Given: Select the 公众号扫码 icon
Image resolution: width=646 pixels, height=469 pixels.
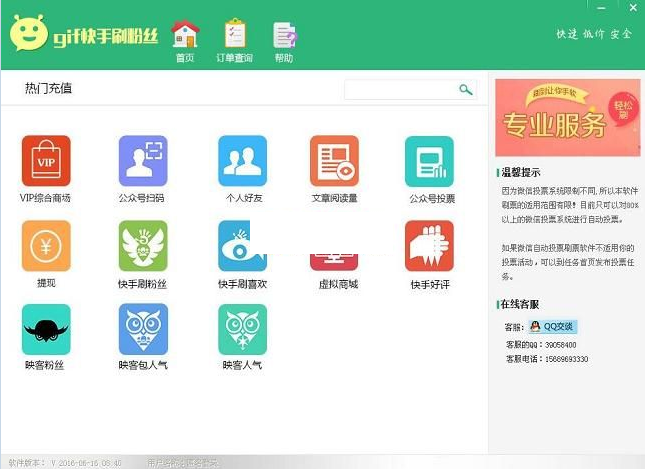Looking at the screenshot, I should point(143,161).
